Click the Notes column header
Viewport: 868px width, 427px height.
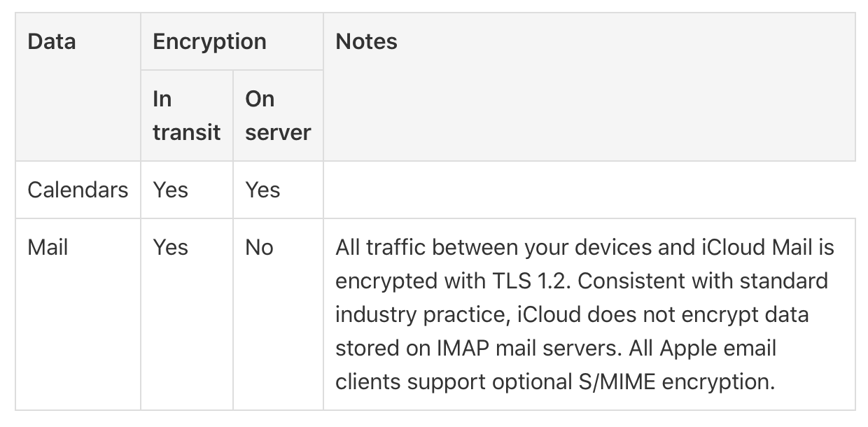point(366,41)
